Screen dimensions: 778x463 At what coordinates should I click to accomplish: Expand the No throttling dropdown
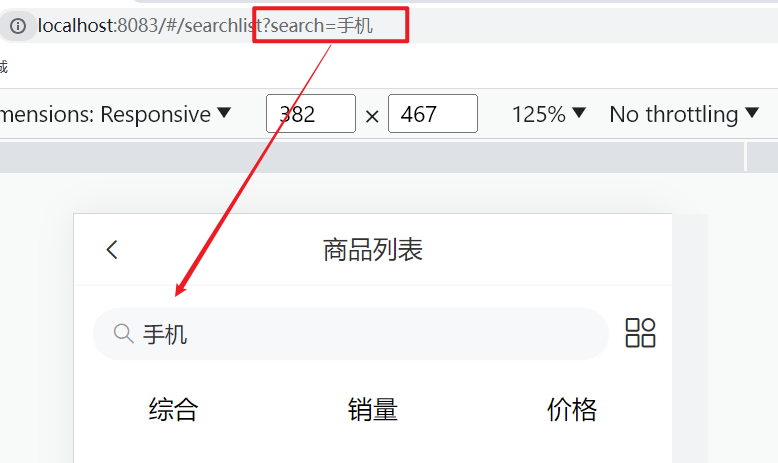pos(683,114)
